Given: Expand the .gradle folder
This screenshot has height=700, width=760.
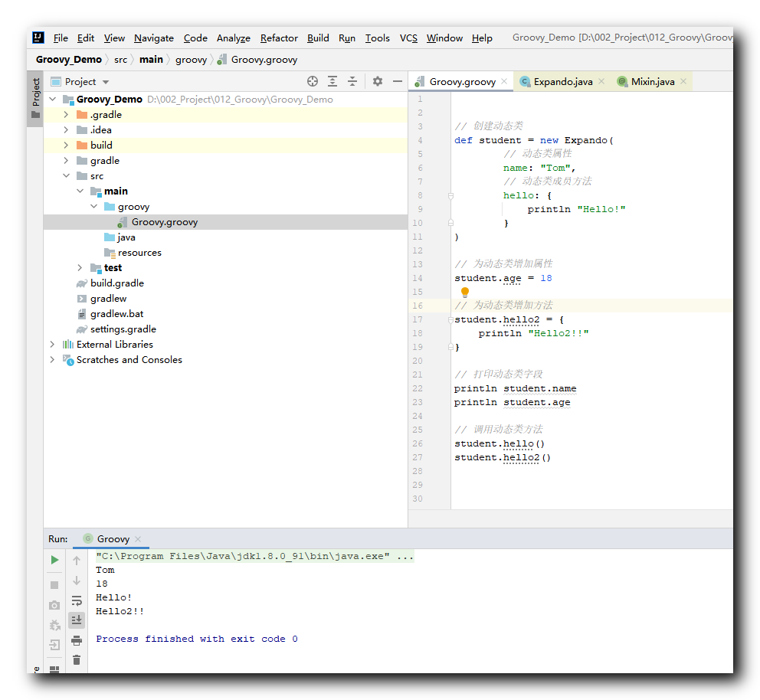Looking at the screenshot, I should [66, 115].
